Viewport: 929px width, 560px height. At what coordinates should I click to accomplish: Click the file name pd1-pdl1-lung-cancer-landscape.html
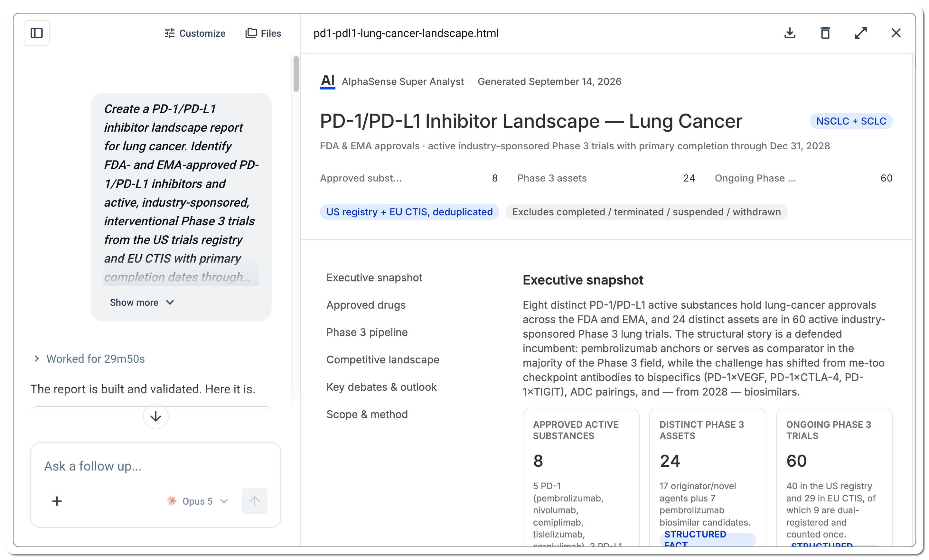(406, 33)
